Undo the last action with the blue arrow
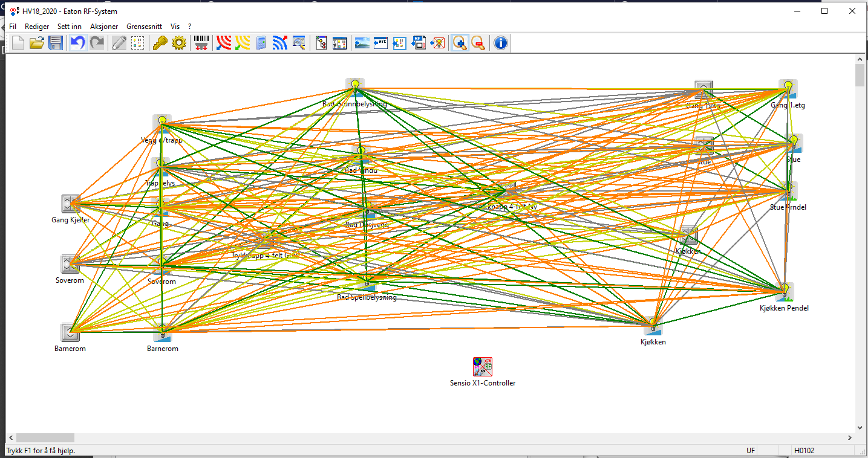Screen dimensions: 868x458 pyautogui.click(x=77, y=43)
